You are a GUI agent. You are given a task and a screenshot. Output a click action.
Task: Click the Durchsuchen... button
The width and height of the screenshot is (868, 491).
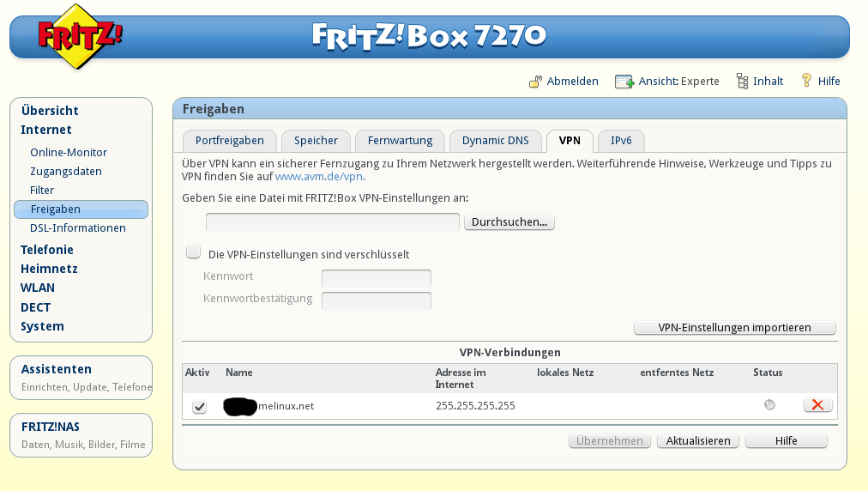(509, 222)
